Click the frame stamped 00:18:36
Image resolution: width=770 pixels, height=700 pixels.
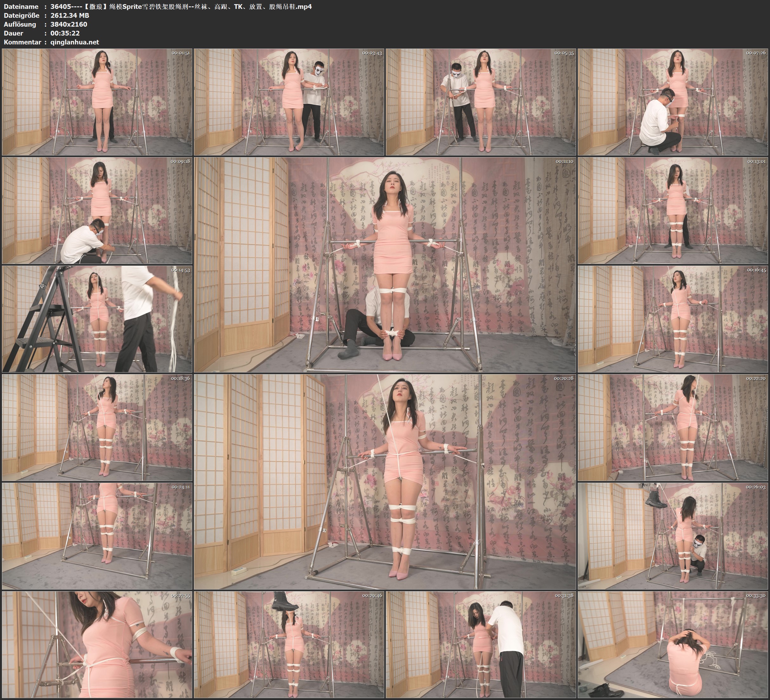[x=97, y=427]
